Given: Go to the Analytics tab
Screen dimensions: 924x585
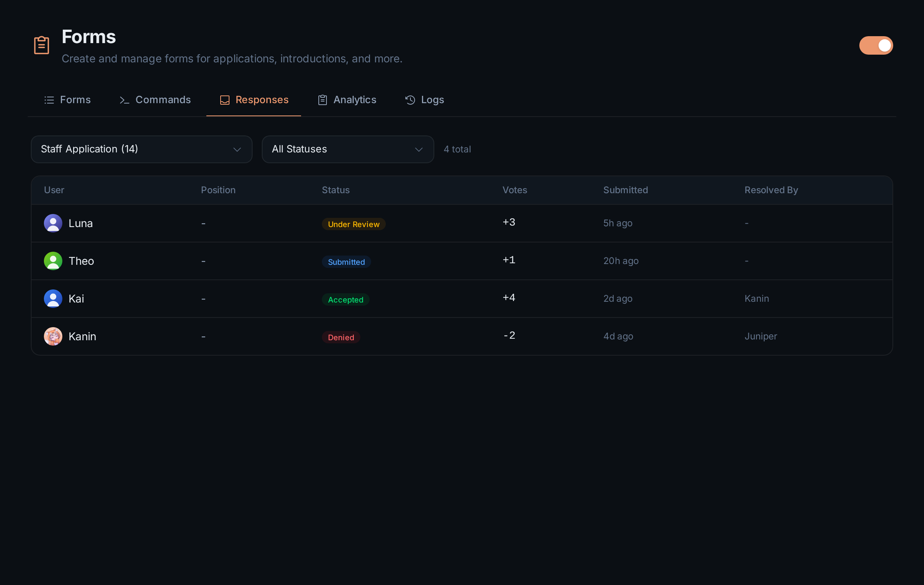Looking at the screenshot, I should [x=347, y=100].
